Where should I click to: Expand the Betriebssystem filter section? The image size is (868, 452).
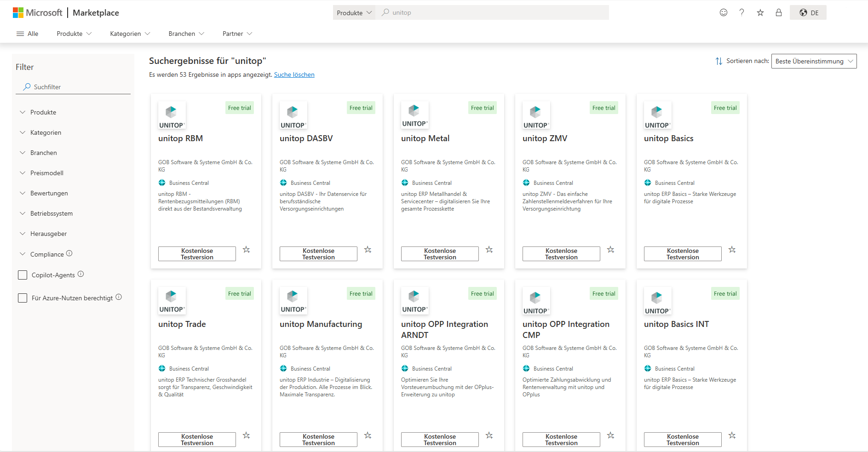click(51, 213)
